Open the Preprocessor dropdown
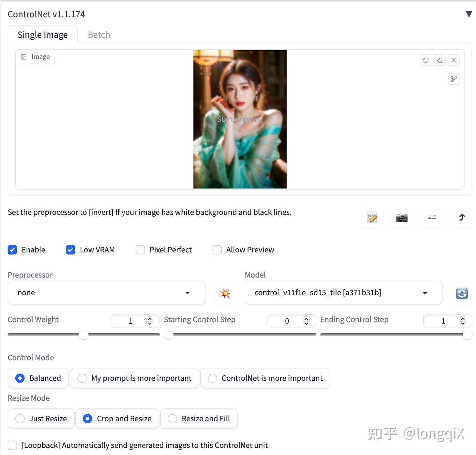 click(x=106, y=293)
